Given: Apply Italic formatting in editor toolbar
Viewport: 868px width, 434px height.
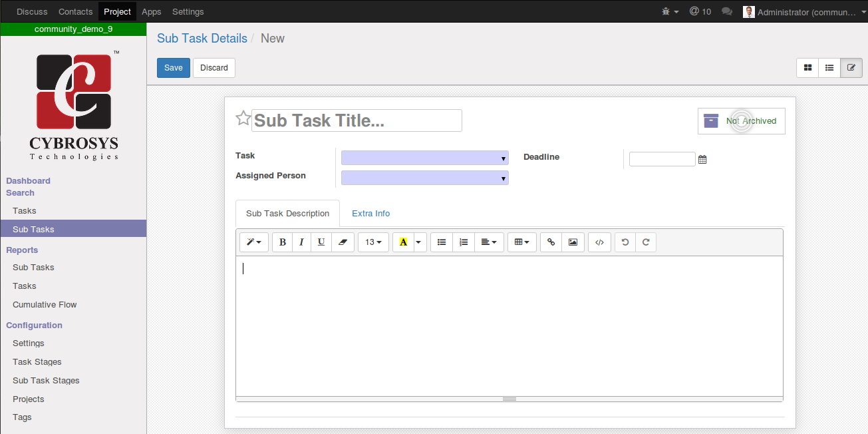Looking at the screenshot, I should coord(301,242).
